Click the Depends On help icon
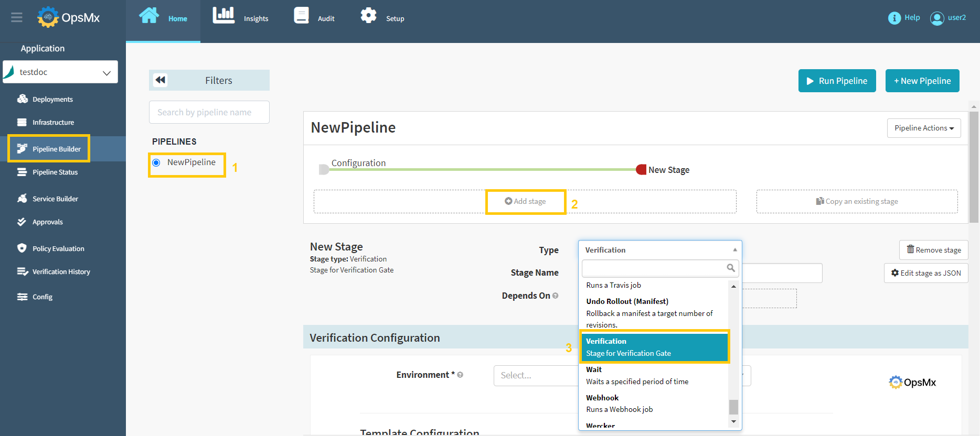The height and width of the screenshot is (436, 980). click(556, 296)
